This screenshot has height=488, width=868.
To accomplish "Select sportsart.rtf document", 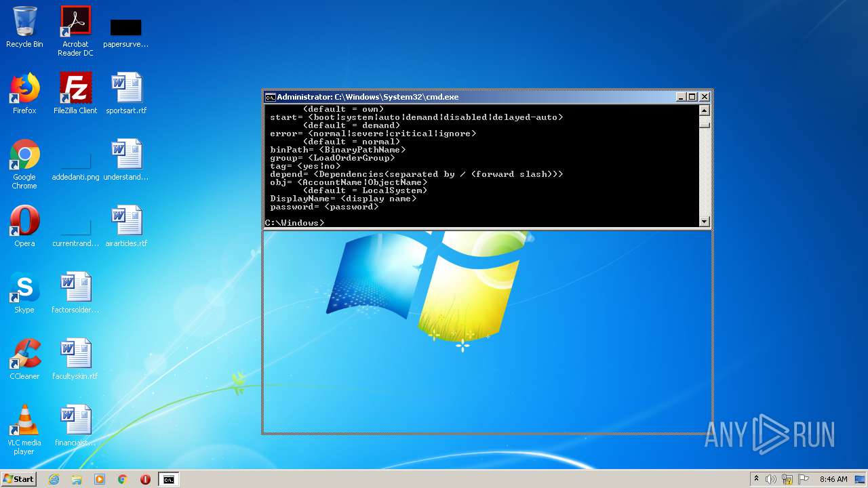I will tap(126, 94).
